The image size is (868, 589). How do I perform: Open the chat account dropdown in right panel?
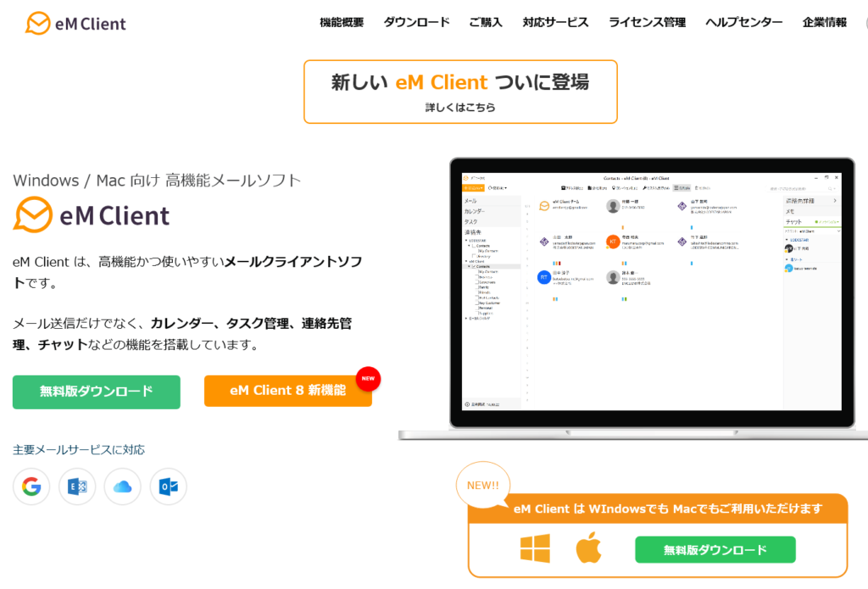838,231
